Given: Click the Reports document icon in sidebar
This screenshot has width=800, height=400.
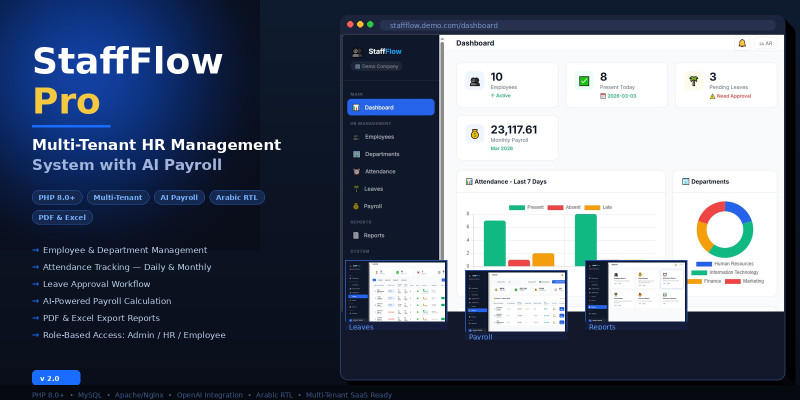Looking at the screenshot, I should click(x=356, y=235).
